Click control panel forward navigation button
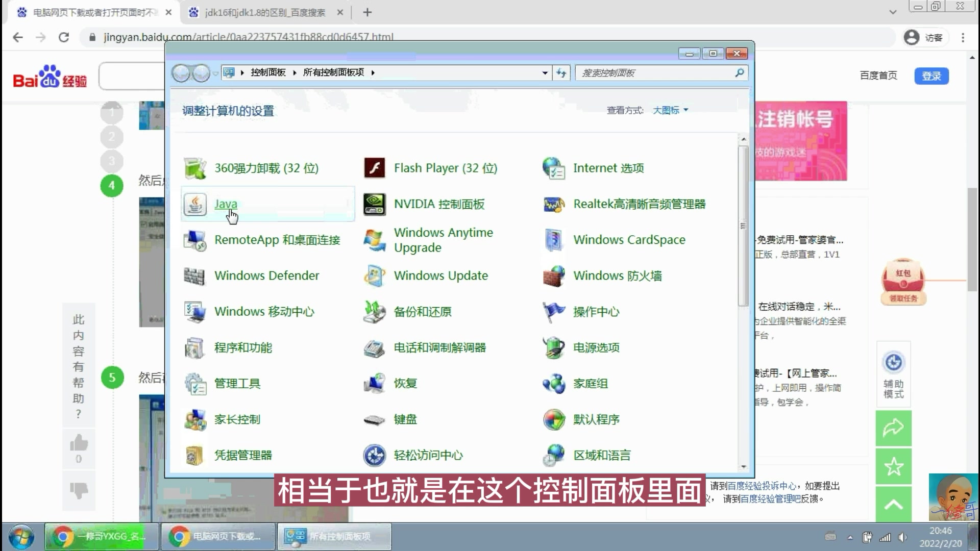Viewport: 980px width, 551px height. click(x=201, y=73)
